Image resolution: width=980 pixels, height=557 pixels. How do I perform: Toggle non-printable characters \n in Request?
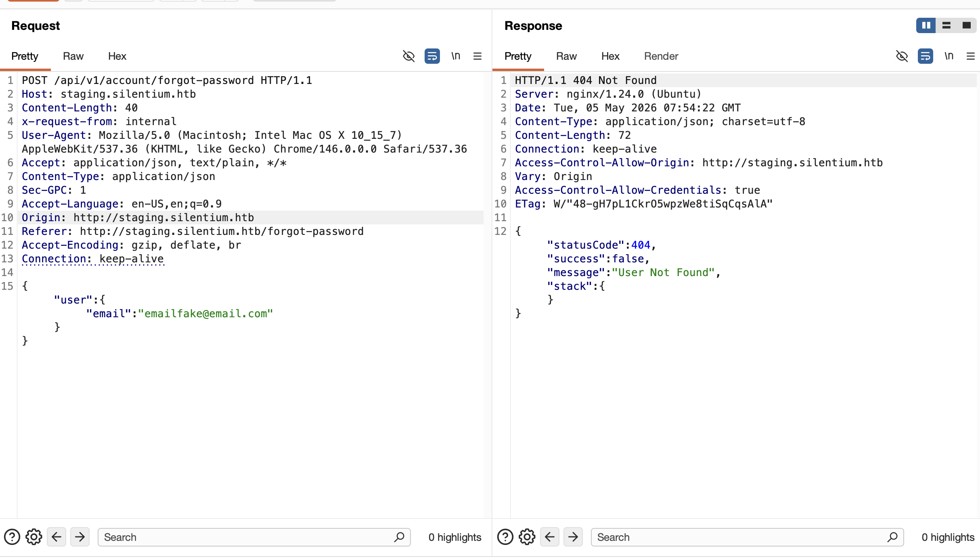[456, 56]
